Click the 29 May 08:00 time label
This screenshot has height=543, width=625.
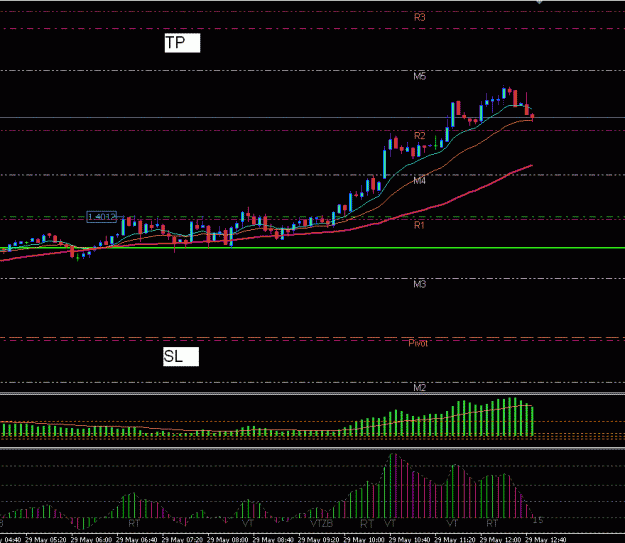(x=228, y=540)
